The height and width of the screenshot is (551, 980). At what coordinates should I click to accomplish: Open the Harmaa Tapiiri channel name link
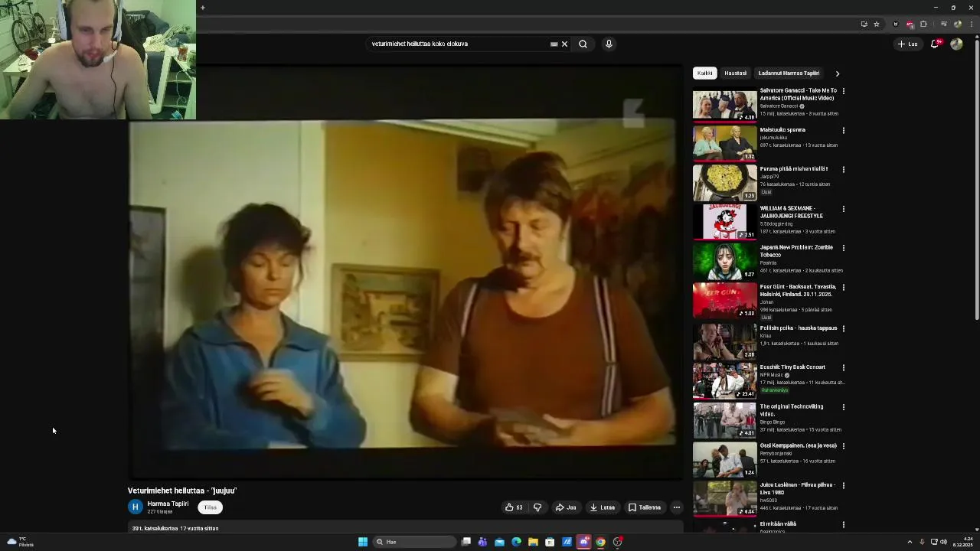[168, 504]
